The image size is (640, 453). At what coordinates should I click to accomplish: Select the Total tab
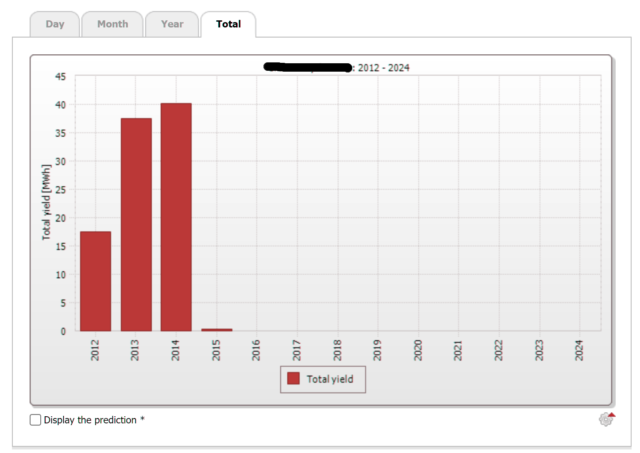coord(228,24)
